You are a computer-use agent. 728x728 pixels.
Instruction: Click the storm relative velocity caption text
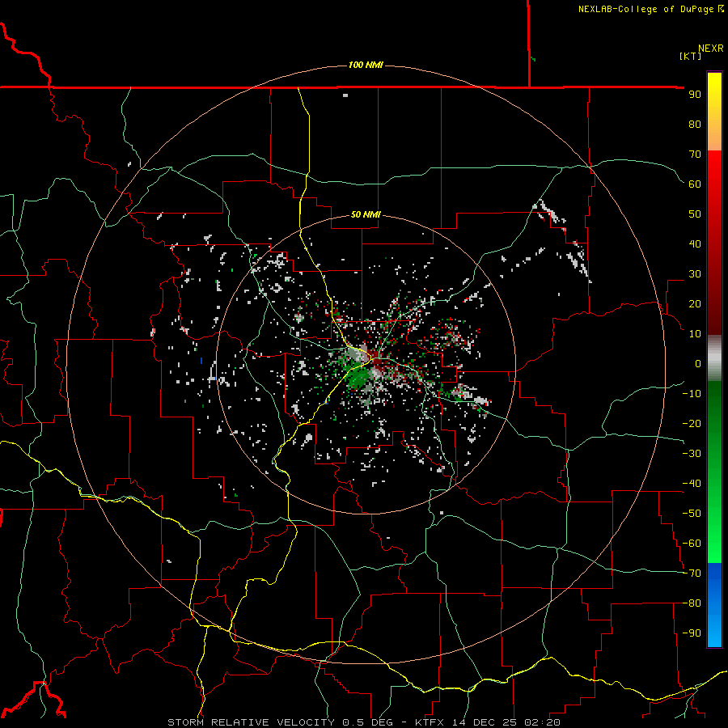[x=364, y=722]
